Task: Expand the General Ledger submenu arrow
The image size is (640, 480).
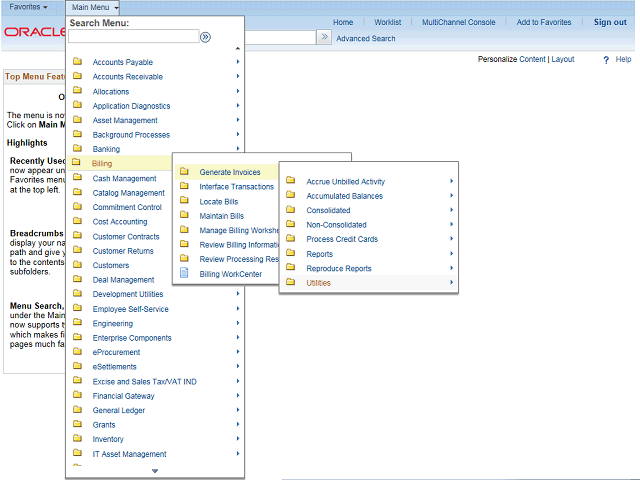Action: point(237,410)
